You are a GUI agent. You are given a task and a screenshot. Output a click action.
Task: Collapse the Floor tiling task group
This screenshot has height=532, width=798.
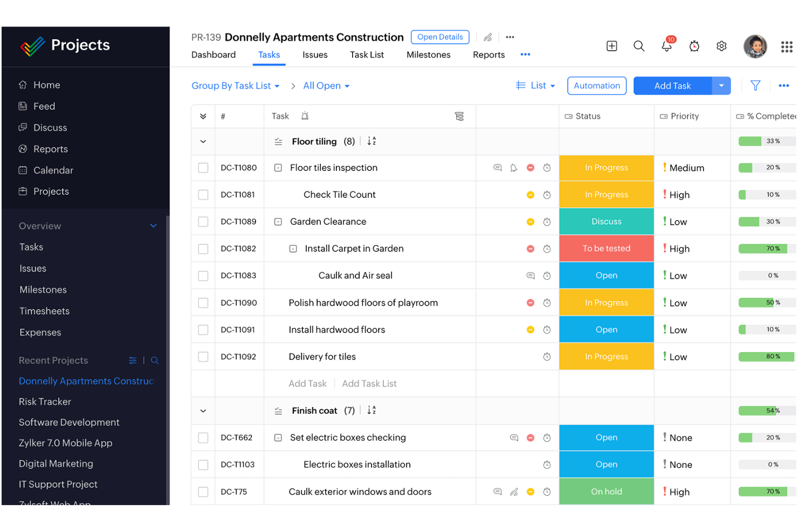point(203,141)
